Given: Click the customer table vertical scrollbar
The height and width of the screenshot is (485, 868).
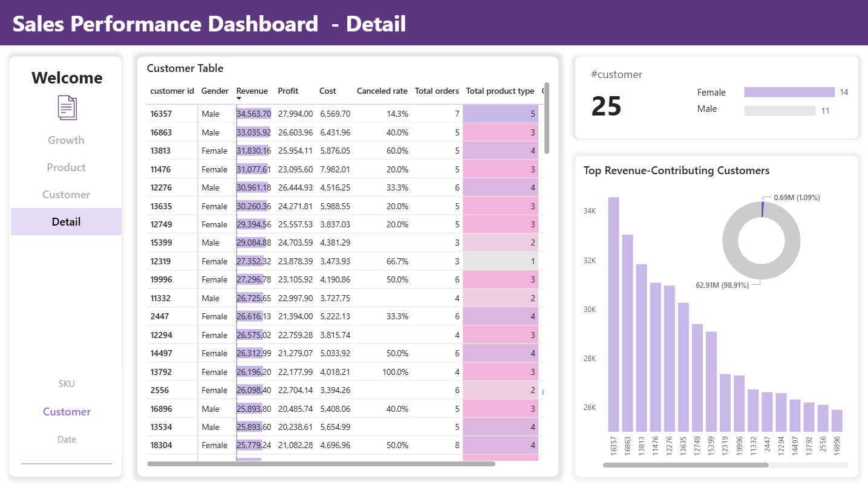Looking at the screenshot, I should (x=547, y=118).
